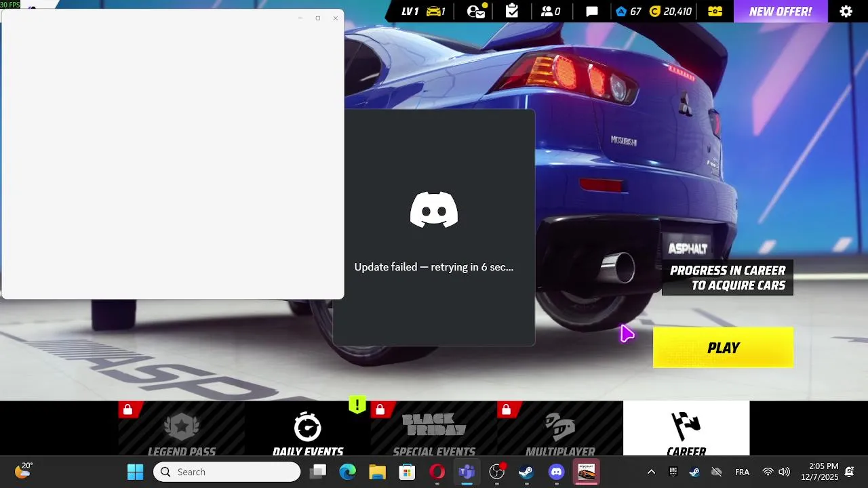Open the volume speaker tray icon
The image size is (868, 488).
click(785, 472)
